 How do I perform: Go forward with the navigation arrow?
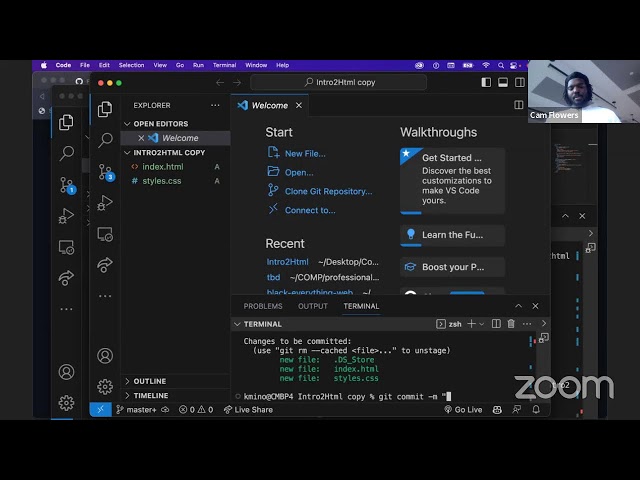(x=237, y=83)
